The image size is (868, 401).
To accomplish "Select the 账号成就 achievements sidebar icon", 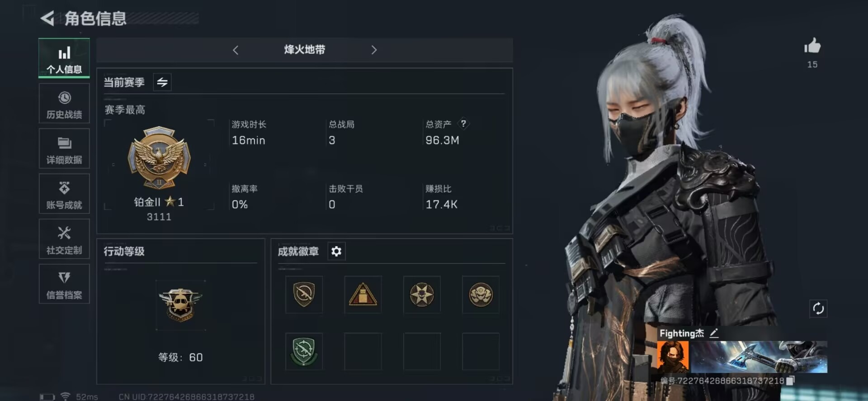I will [x=64, y=194].
